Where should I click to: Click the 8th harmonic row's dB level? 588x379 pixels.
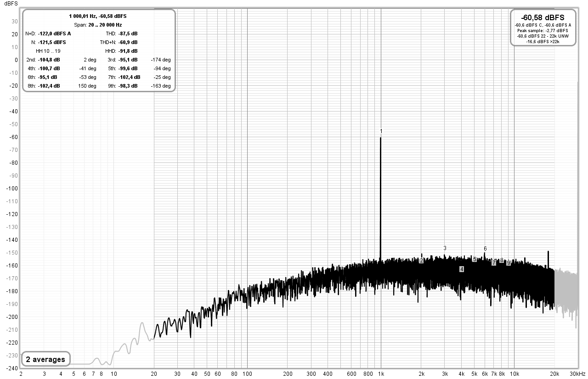click(49, 86)
